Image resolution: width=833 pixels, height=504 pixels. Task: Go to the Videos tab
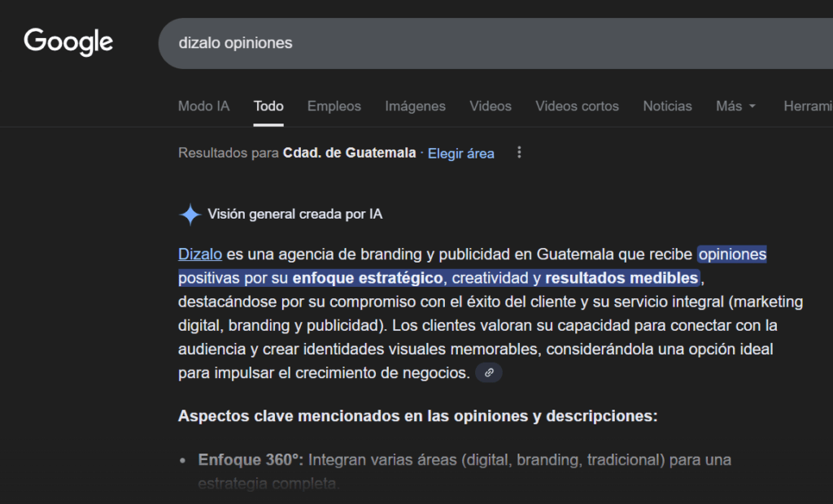pos(491,106)
